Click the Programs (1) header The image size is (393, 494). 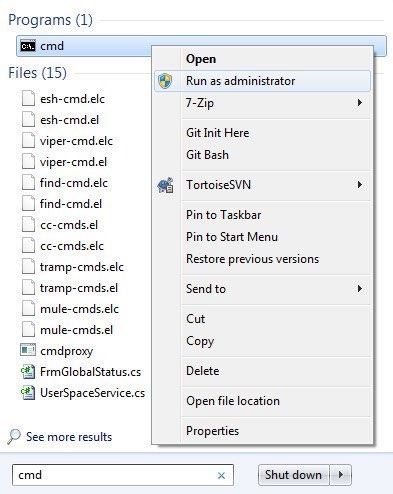tap(50, 20)
